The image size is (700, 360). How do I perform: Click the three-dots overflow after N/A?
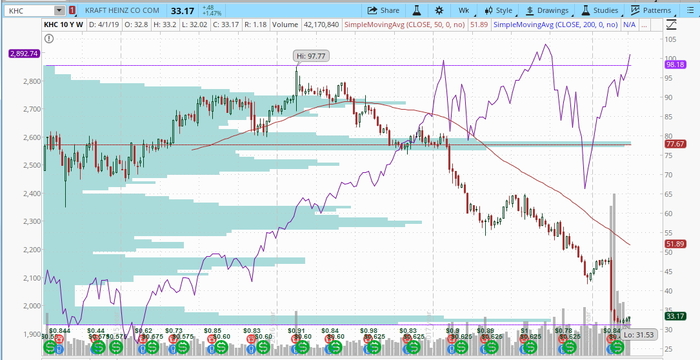(644, 25)
